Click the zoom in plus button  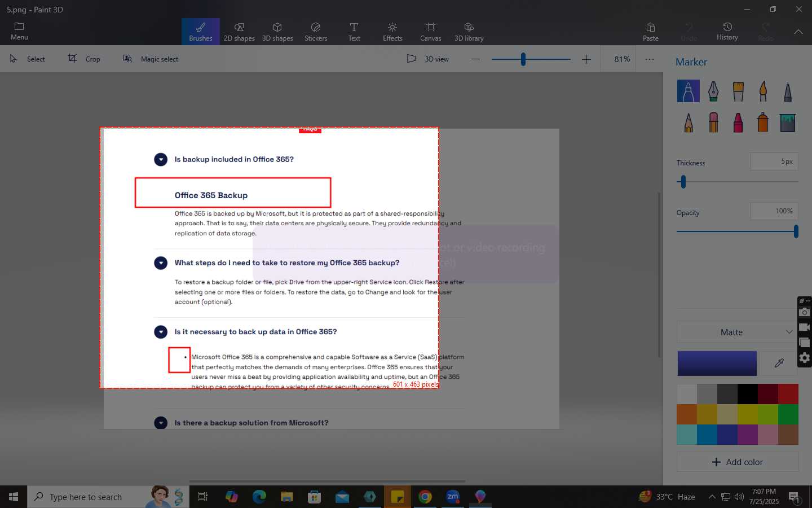click(x=586, y=59)
